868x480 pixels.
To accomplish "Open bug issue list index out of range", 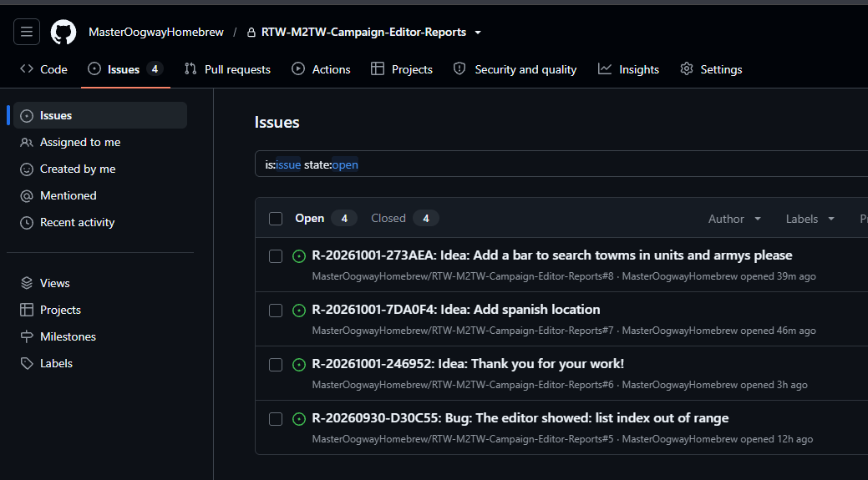I will (x=520, y=417).
